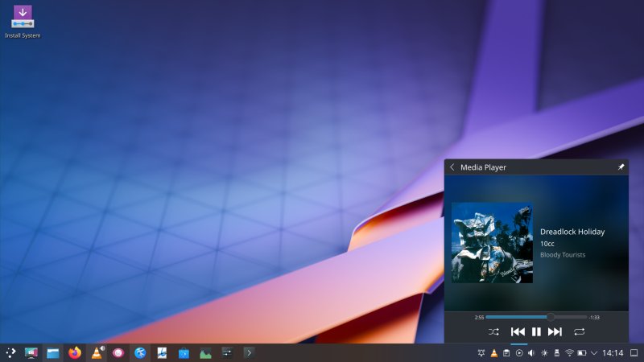Click the 14:14 digital clock
Viewport: 644px width, 362px height.
(x=613, y=352)
